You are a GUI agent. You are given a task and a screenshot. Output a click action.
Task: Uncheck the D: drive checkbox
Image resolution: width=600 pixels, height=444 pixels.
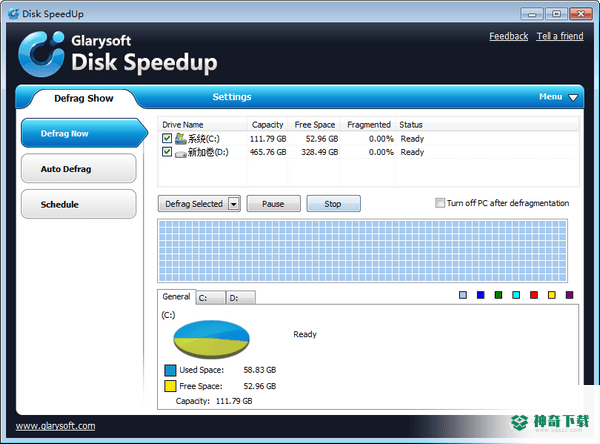(167, 152)
